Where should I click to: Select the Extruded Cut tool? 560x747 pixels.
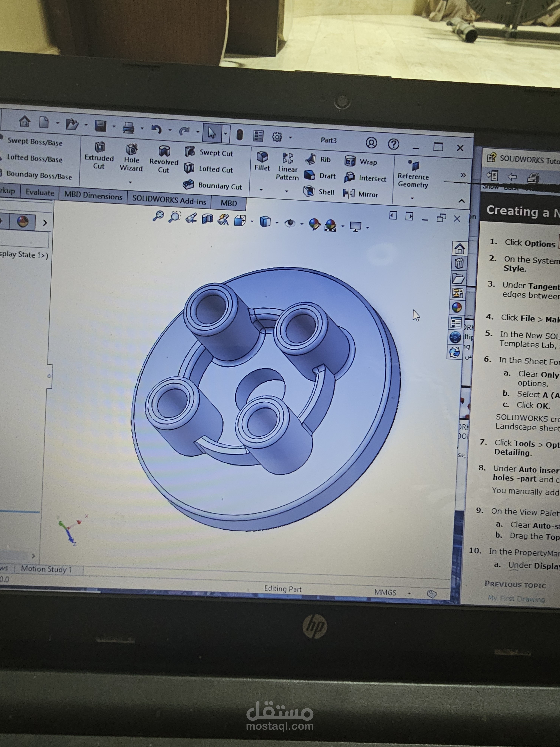tap(99, 155)
